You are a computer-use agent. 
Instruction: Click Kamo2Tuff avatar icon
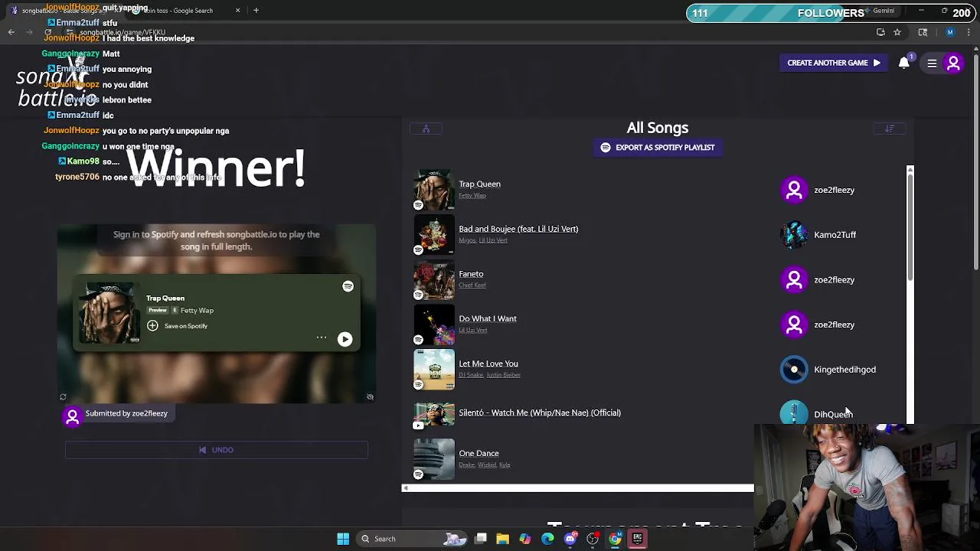pyautogui.click(x=794, y=235)
